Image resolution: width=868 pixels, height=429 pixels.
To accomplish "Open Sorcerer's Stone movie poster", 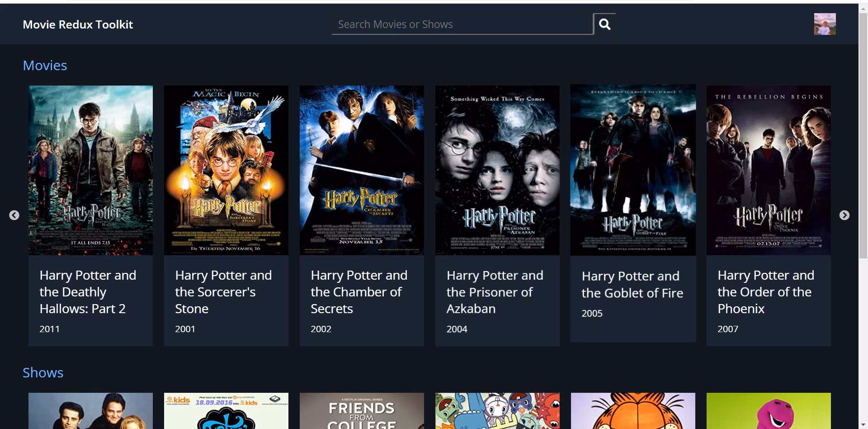I will pyautogui.click(x=226, y=170).
